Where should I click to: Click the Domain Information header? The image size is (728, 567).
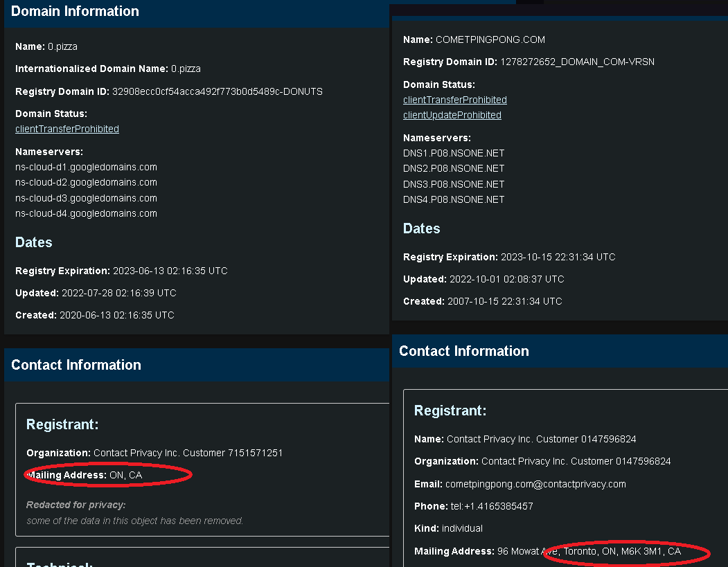[x=75, y=11]
